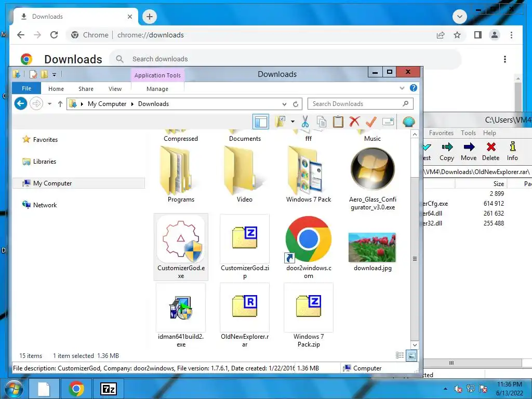Select the OldNewExplorer.rar archive
Screen dimensions: 532x399
tap(245, 315)
